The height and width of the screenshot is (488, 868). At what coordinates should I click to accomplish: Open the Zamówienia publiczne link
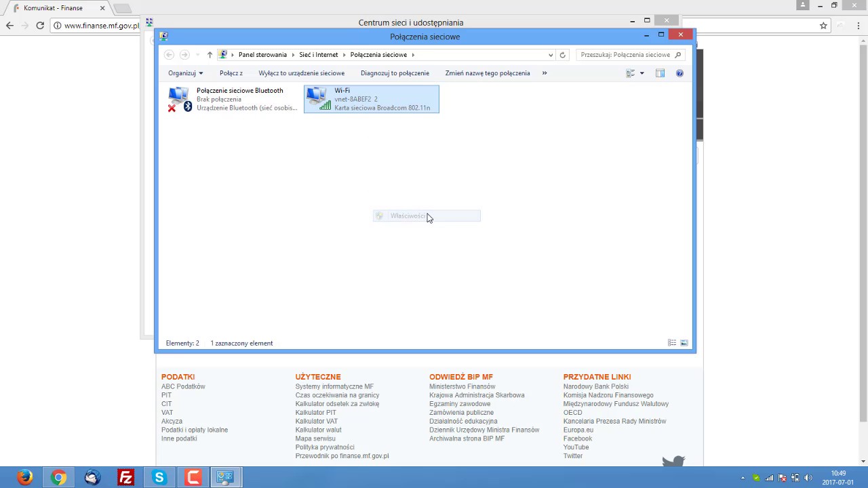[462, 413]
